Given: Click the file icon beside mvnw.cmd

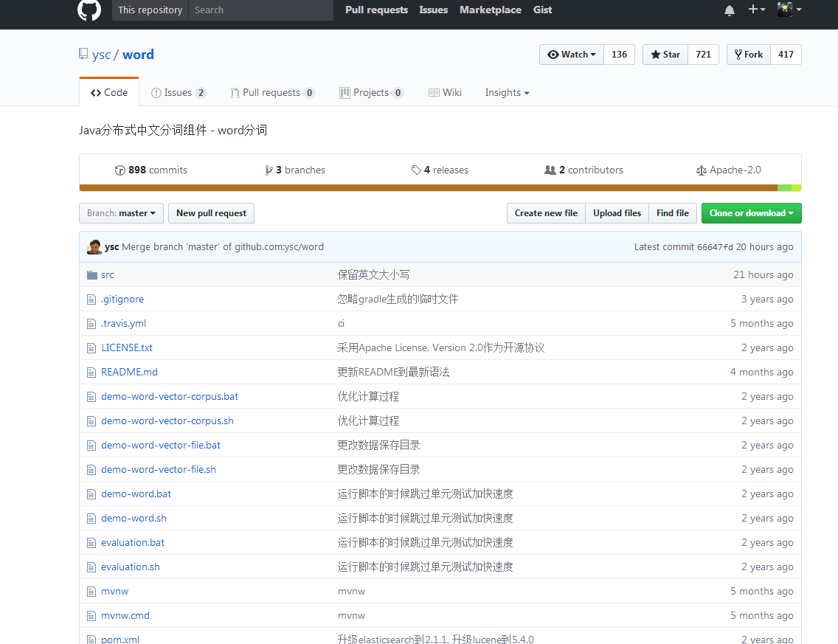Looking at the screenshot, I should [91, 616].
